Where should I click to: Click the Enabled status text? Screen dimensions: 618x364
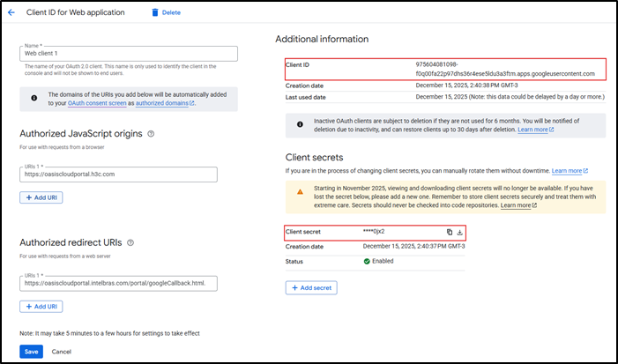tap(383, 261)
